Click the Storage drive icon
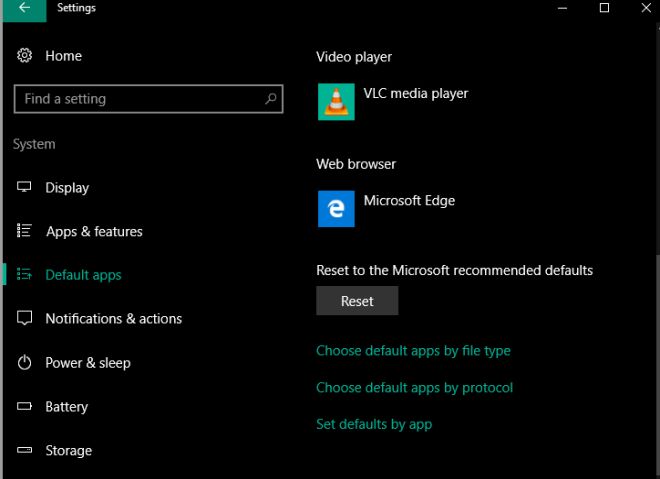This screenshot has width=660, height=479. click(x=24, y=450)
